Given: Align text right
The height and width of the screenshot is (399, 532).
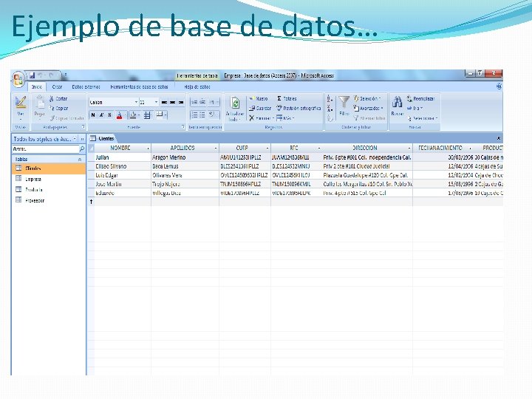Looking at the screenshot, I should point(181,102).
